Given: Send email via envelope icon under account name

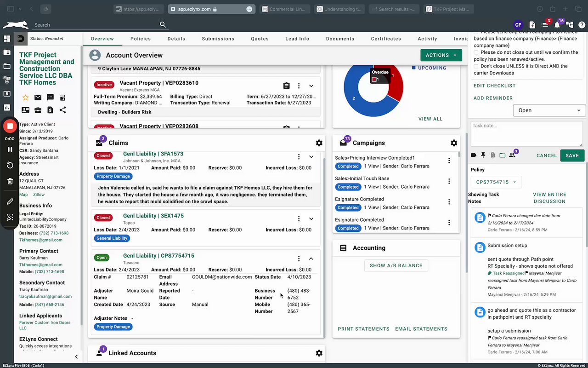Looking at the screenshot, I should 38,98.
